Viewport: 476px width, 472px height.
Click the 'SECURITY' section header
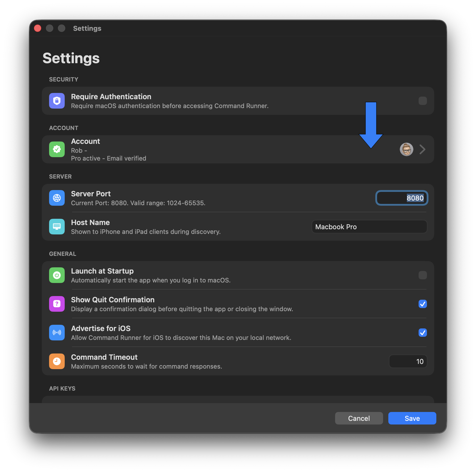coord(64,79)
